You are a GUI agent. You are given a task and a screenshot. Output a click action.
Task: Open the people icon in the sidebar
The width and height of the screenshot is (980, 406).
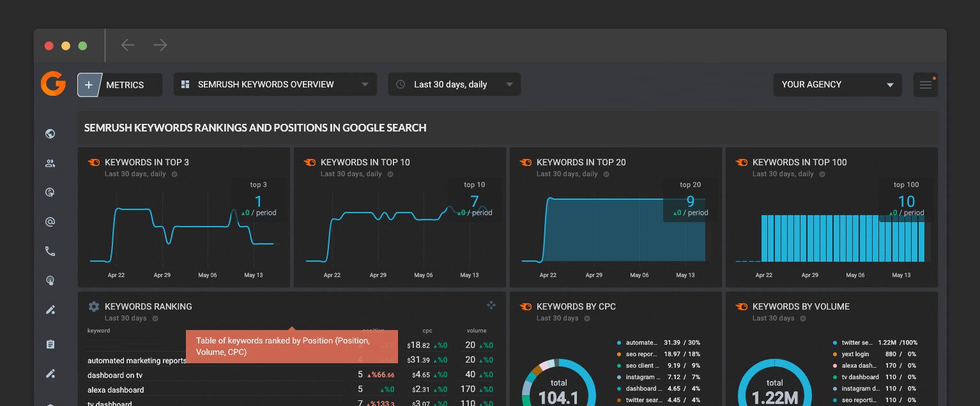pos(50,163)
